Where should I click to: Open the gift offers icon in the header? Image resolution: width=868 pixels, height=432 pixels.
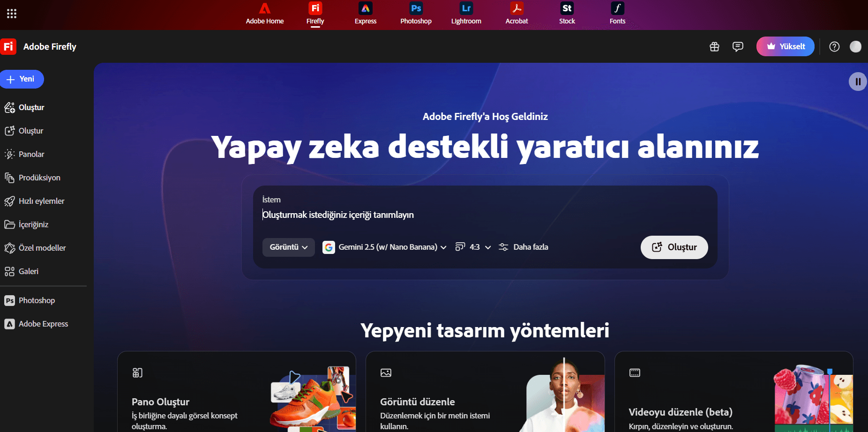(714, 46)
